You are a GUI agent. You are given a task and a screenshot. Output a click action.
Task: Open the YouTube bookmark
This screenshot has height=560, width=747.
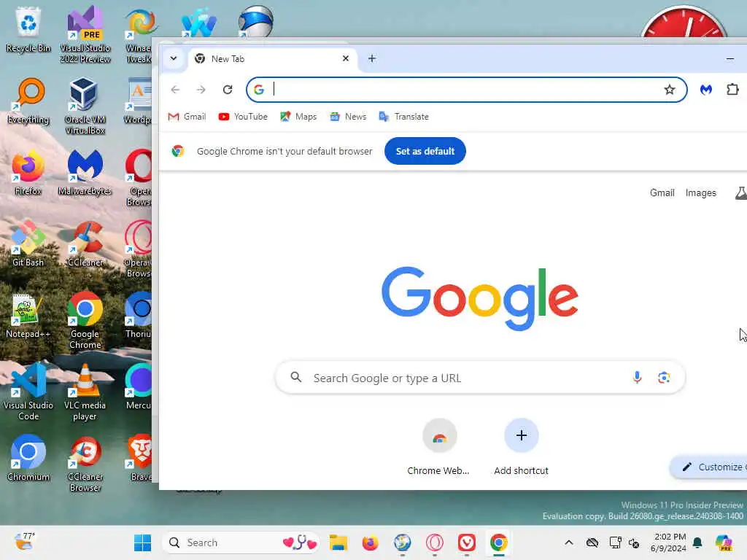click(243, 117)
